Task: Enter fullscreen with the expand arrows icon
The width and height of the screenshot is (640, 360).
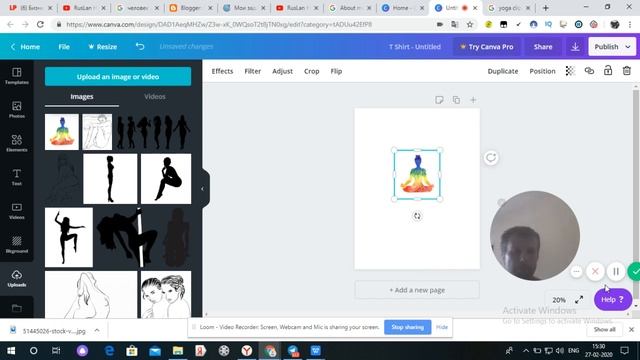Action: 579,300
